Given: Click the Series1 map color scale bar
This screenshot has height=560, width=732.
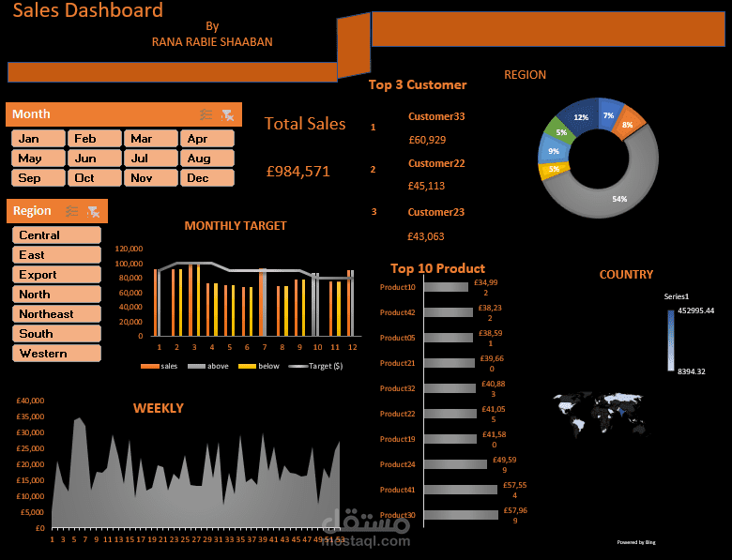Looking at the screenshot, I should pos(671,341).
